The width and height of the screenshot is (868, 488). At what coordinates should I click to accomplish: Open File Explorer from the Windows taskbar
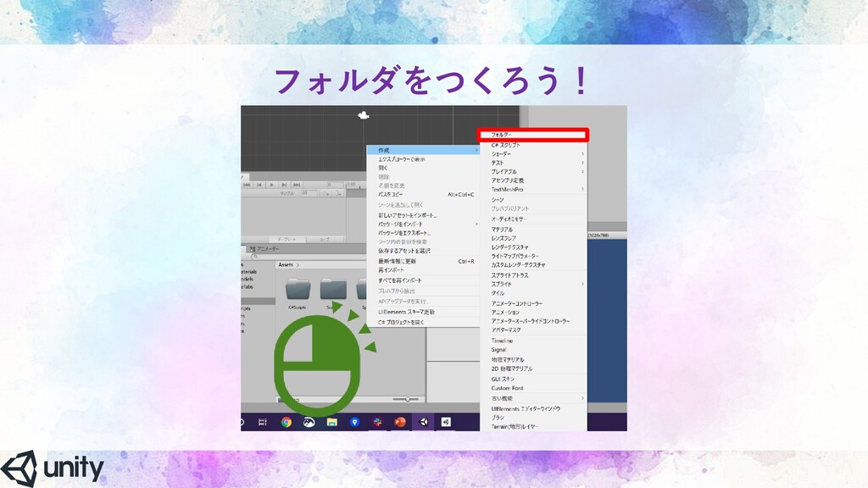click(x=331, y=422)
